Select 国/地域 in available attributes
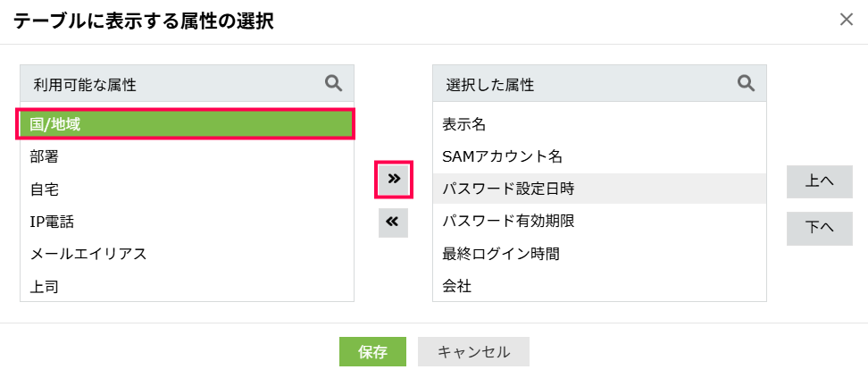 click(187, 124)
